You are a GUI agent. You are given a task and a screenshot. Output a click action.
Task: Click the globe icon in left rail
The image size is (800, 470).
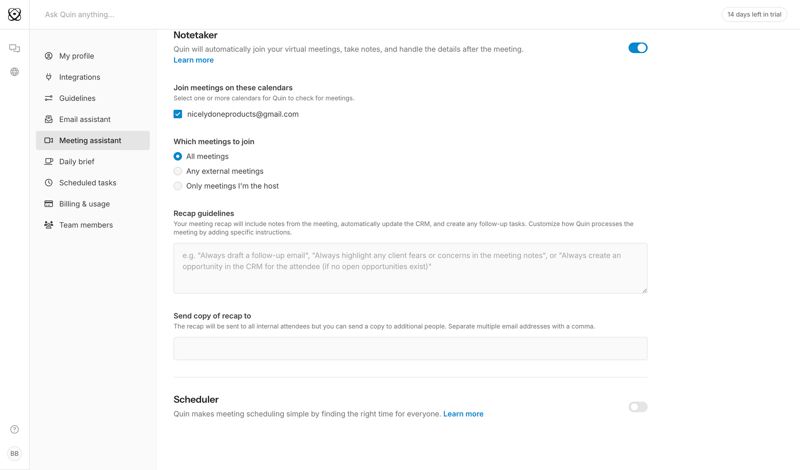[x=14, y=72]
